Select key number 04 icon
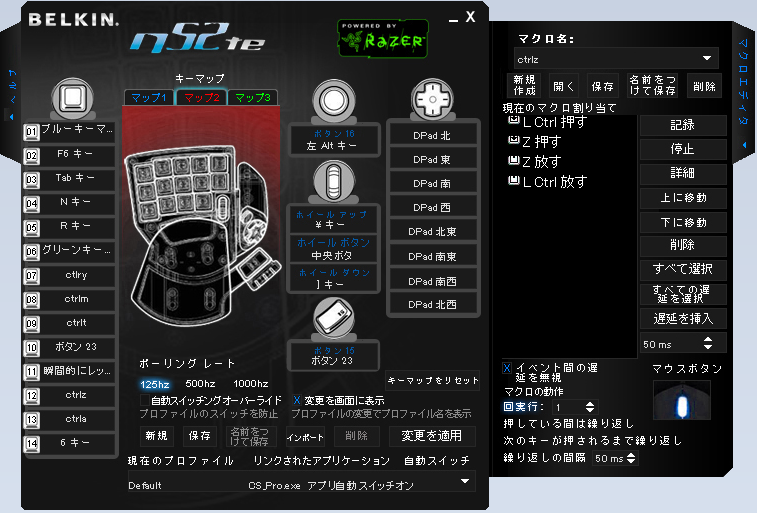This screenshot has height=513, width=757. (x=31, y=203)
